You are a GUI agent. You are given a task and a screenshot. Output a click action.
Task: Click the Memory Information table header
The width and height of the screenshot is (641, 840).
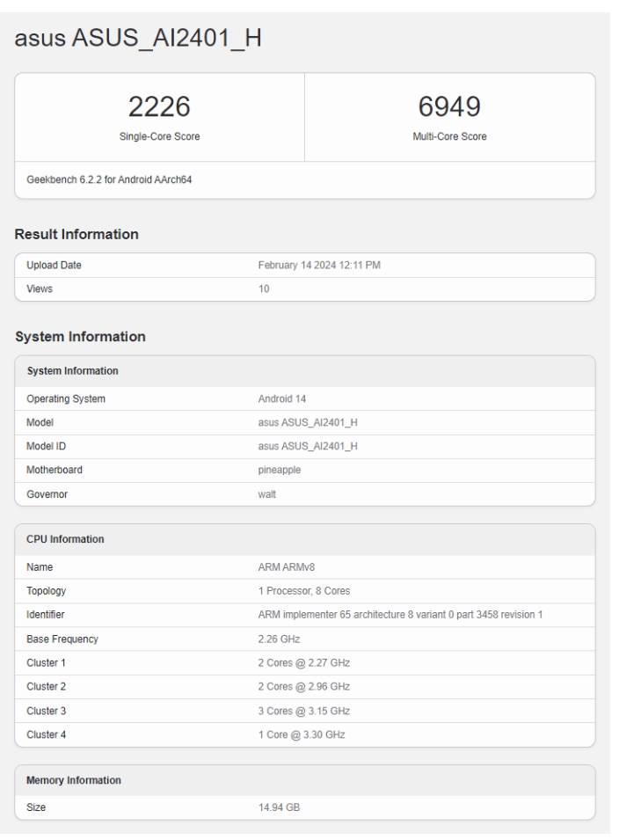(74, 780)
